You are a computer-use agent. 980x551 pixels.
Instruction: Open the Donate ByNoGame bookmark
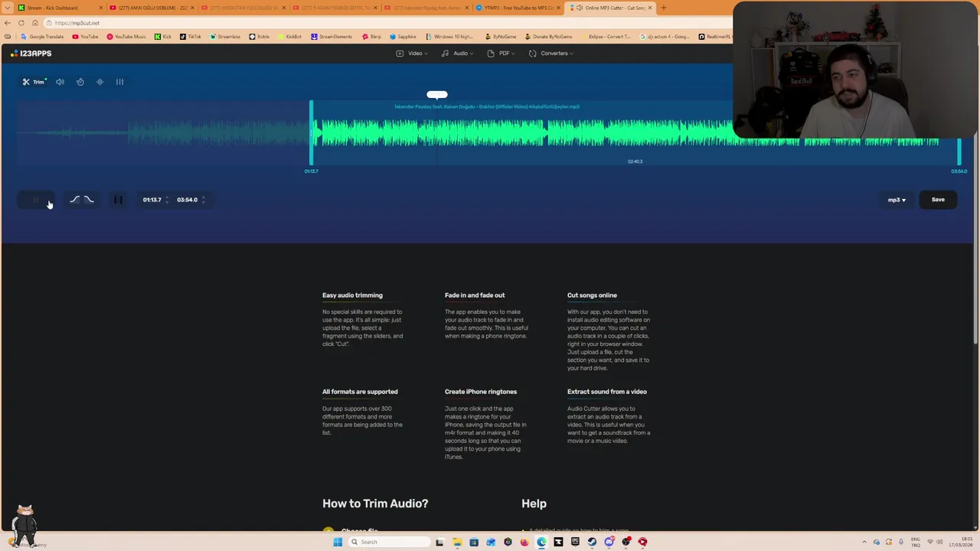coord(549,37)
